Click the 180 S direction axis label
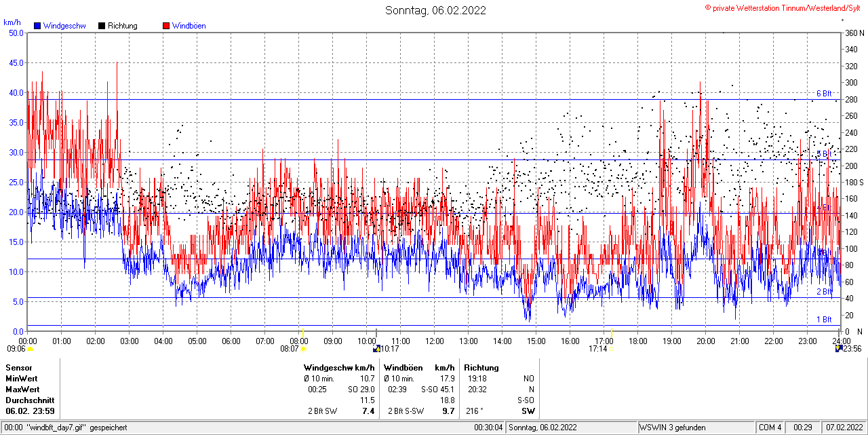 854,182
